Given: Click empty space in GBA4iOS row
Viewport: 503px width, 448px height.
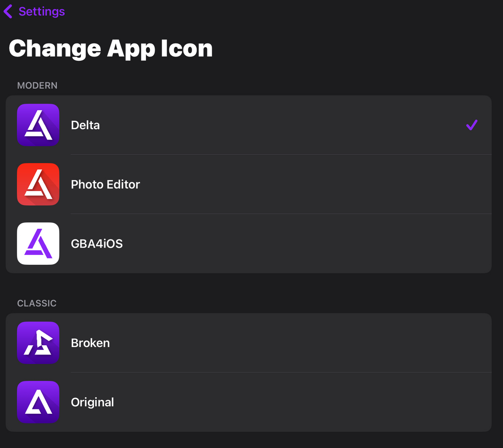Looking at the screenshot, I should [306, 243].
